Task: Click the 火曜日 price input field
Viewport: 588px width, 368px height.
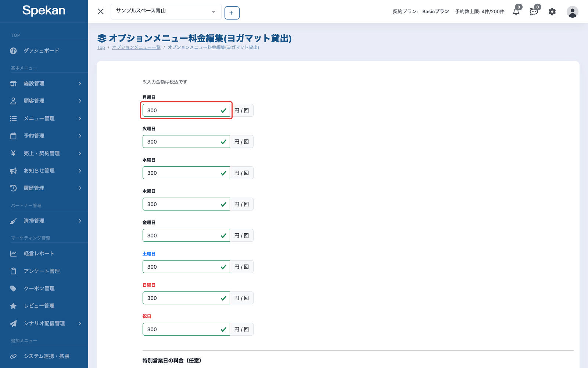Action: click(x=186, y=142)
